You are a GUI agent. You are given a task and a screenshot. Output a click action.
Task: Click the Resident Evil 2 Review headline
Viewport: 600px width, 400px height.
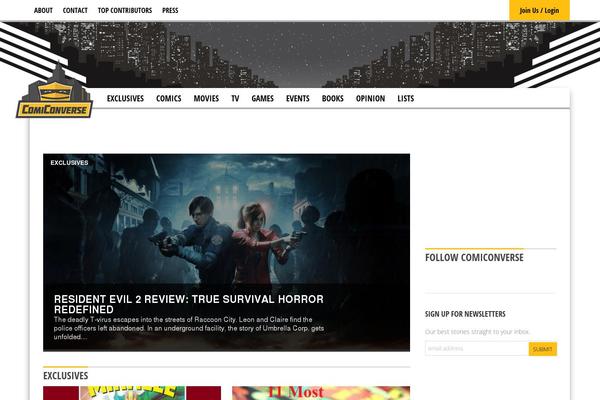point(189,304)
